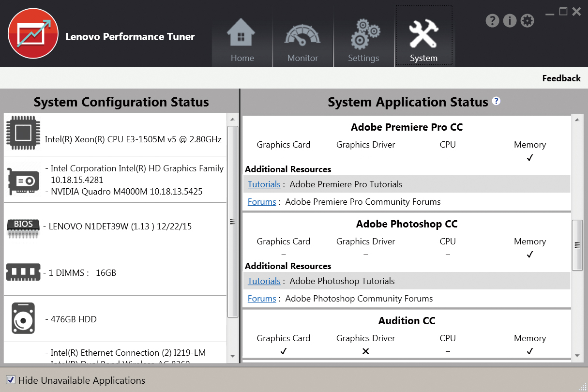
Task: Click the down arrow of configuration list scrollbar
Action: [232, 356]
